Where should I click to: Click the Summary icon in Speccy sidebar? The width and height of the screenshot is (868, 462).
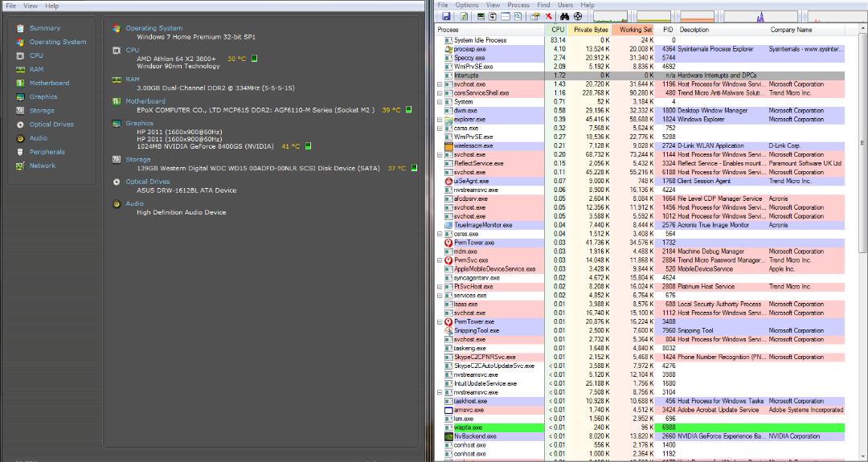pos(20,28)
